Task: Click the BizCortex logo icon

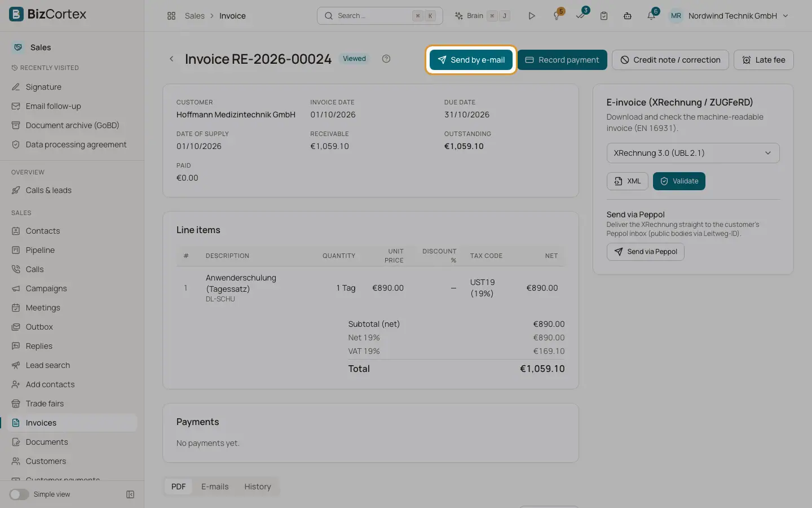Action: (x=16, y=14)
